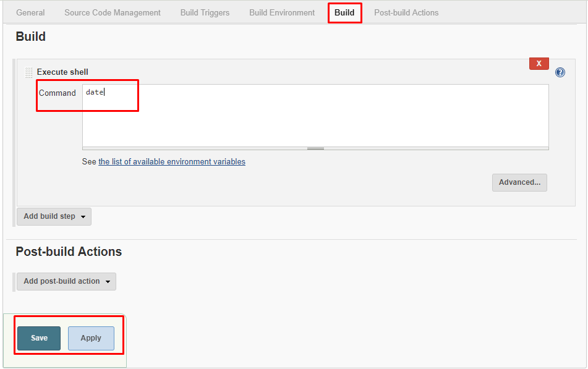Grab the Command box resize handle
The width and height of the screenshot is (588, 369).
pyautogui.click(x=315, y=148)
